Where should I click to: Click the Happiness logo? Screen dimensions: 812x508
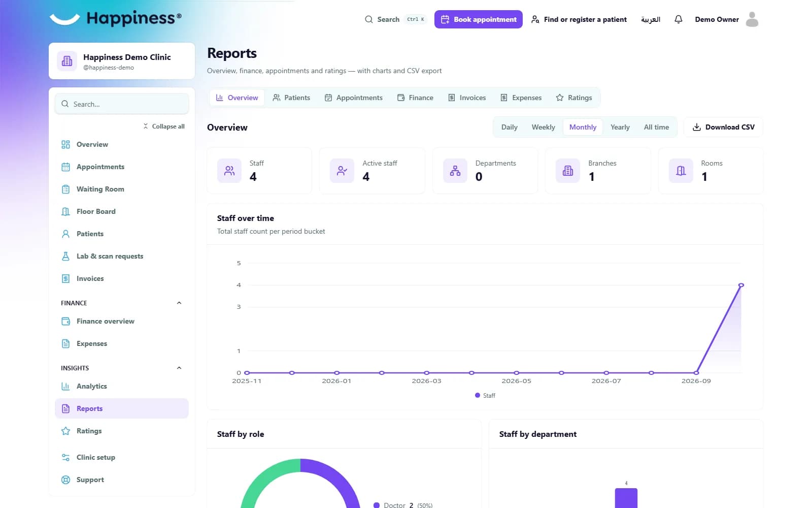tap(116, 18)
